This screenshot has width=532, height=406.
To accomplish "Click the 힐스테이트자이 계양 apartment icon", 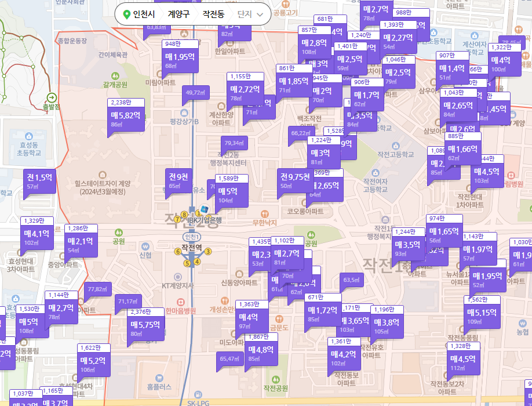I will pyautogui.click(x=103, y=175).
